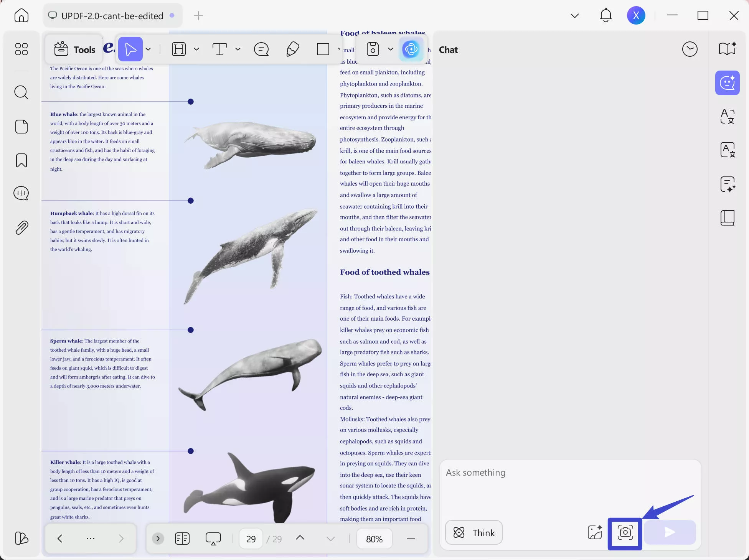Switch to UPDF-2.0-cant-be-edited tab
Screen dimensions: 749x560
112,16
